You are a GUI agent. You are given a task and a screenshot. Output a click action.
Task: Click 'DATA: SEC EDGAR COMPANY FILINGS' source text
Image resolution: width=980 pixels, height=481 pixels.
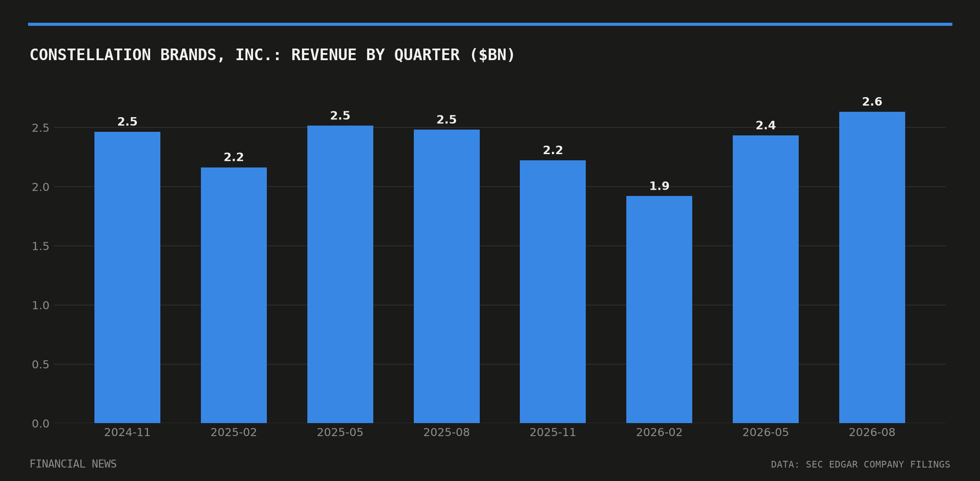[x=861, y=465]
